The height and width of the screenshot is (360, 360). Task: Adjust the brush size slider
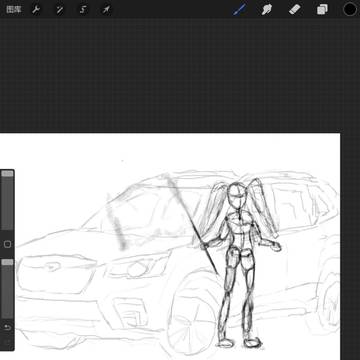pos(7,200)
